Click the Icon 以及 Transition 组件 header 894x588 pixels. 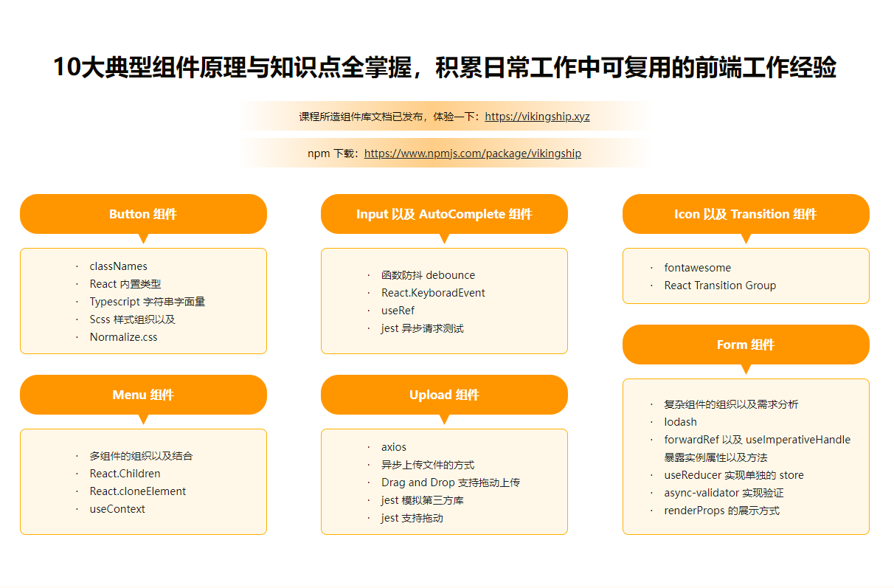pyautogui.click(x=745, y=214)
